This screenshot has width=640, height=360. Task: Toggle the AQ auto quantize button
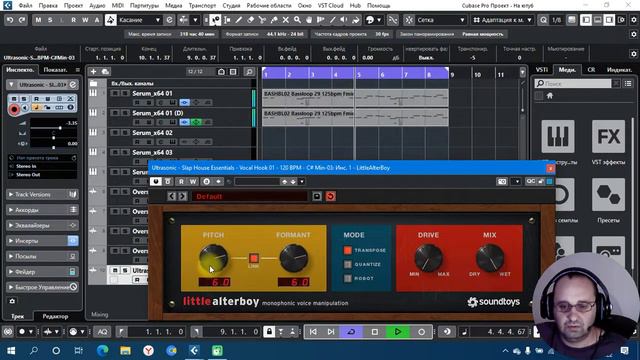(102, 332)
